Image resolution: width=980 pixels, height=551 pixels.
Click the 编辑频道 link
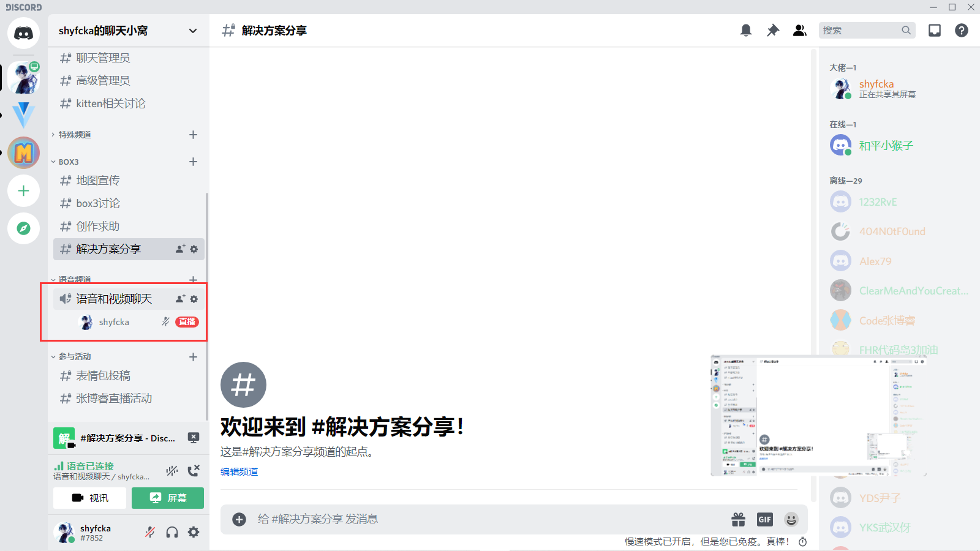point(239,471)
